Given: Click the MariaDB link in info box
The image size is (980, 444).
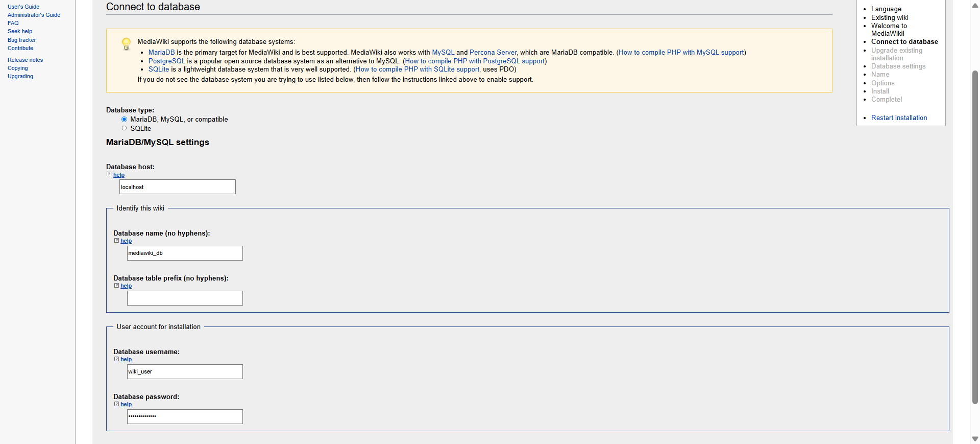Looking at the screenshot, I should click(x=161, y=52).
